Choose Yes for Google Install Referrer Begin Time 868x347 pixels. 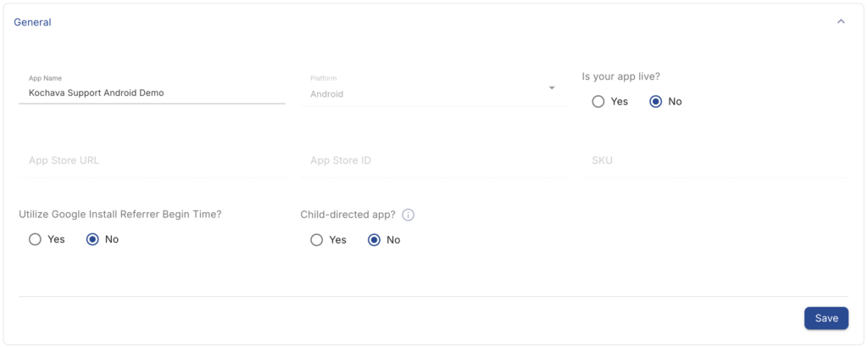pyautogui.click(x=36, y=239)
